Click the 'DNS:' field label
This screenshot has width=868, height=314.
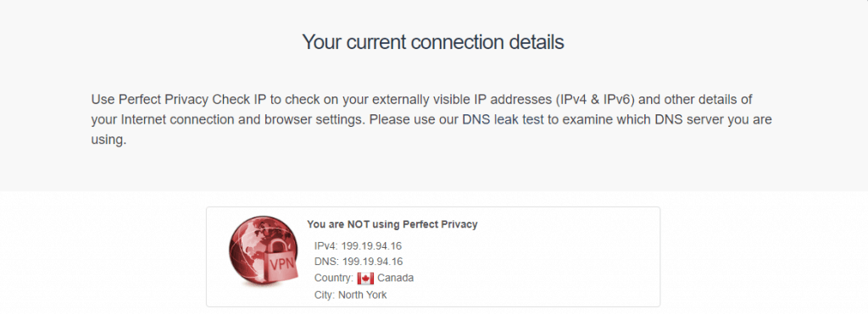click(326, 262)
